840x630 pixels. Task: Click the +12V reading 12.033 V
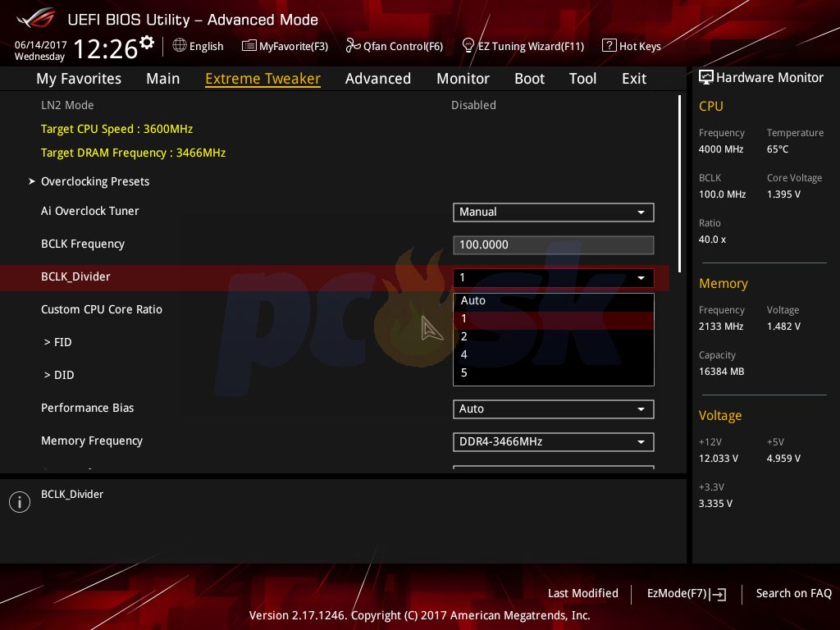tap(718, 459)
